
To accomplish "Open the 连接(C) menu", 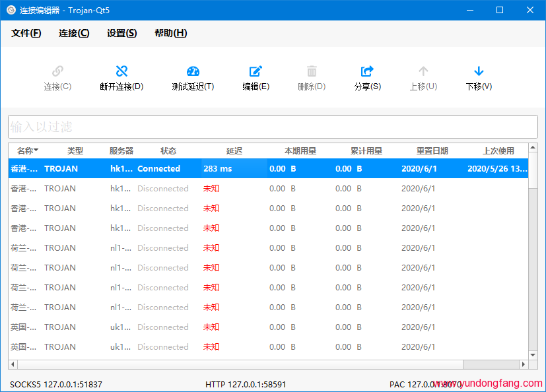I will click(x=74, y=33).
